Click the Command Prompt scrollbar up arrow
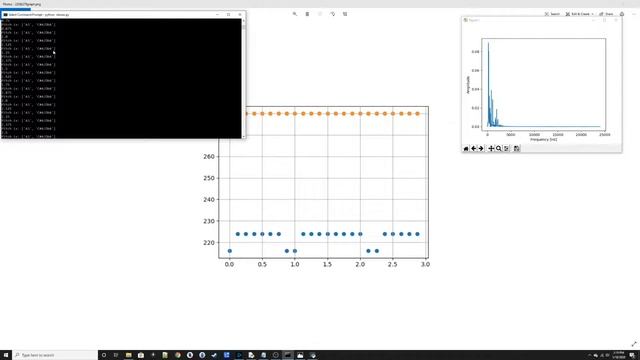Screen dimensions: 640x360 click(244, 21)
